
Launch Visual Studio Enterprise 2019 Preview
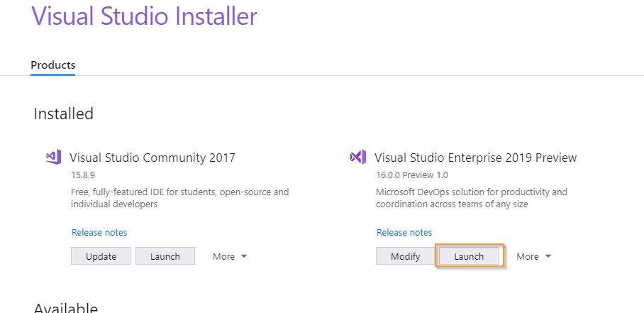(469, 256)
